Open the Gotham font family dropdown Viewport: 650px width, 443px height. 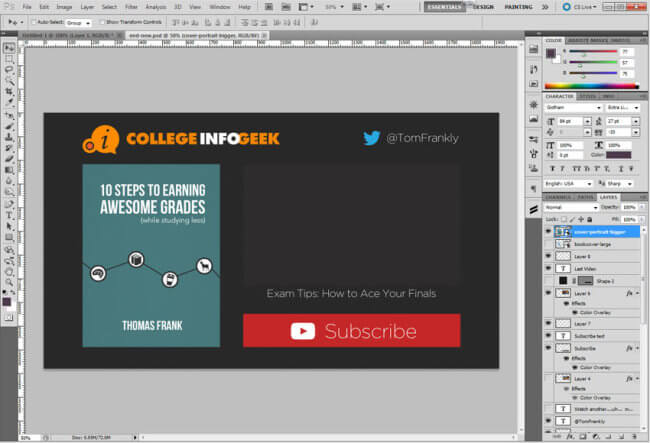coord(573,108)
